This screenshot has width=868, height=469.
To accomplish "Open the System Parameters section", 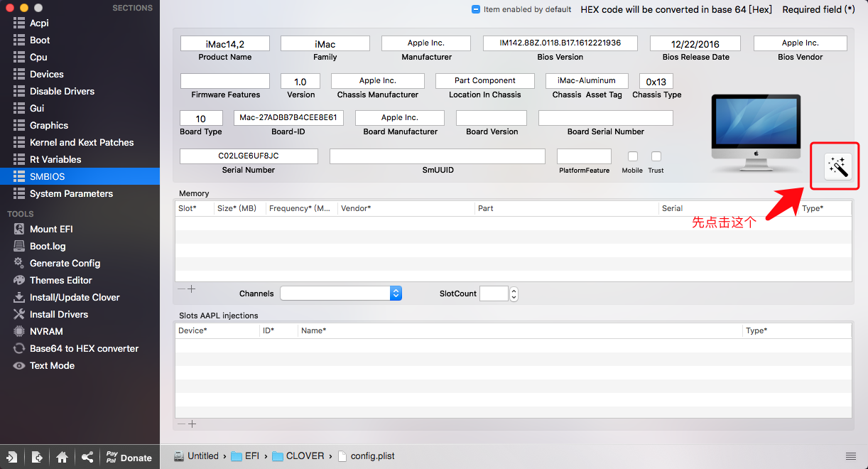I will pos(80,193).
